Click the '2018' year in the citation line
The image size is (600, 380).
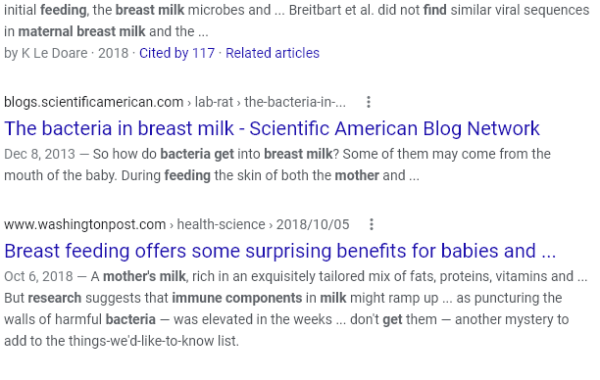[x=113, y=53]
